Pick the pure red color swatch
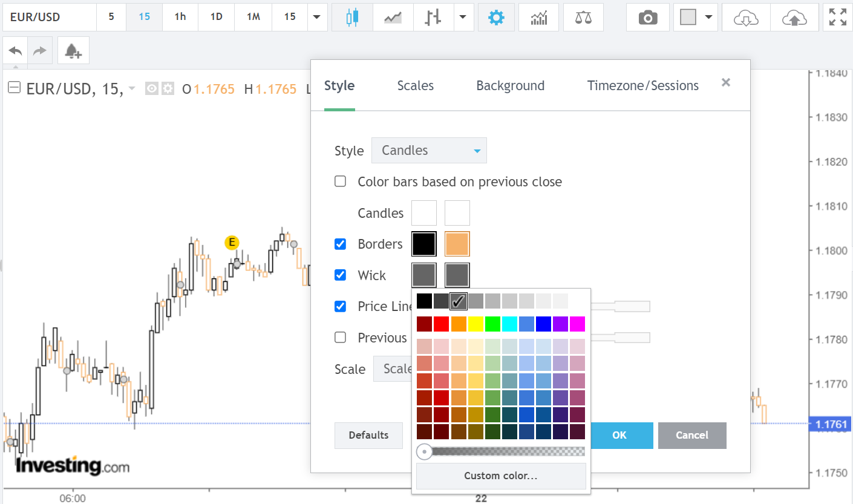 (442, 324)
